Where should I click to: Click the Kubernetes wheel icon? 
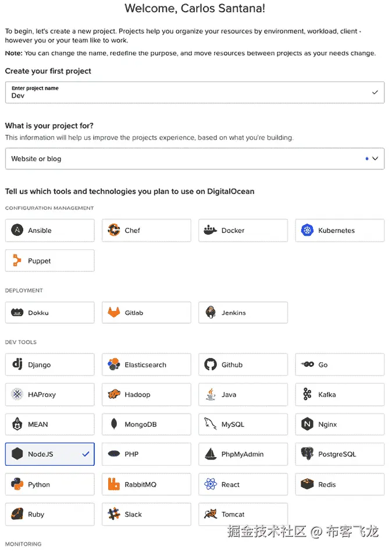click(x=307, y=231)
